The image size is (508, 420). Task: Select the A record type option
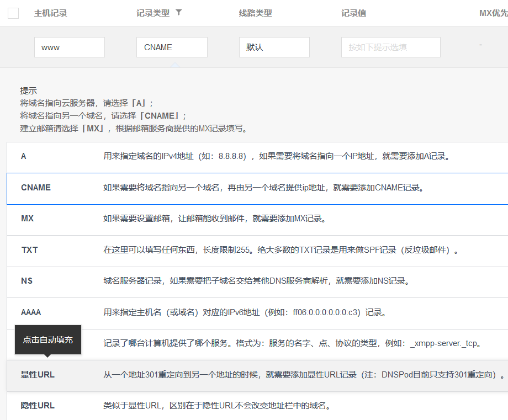click(x=257, y=157)
